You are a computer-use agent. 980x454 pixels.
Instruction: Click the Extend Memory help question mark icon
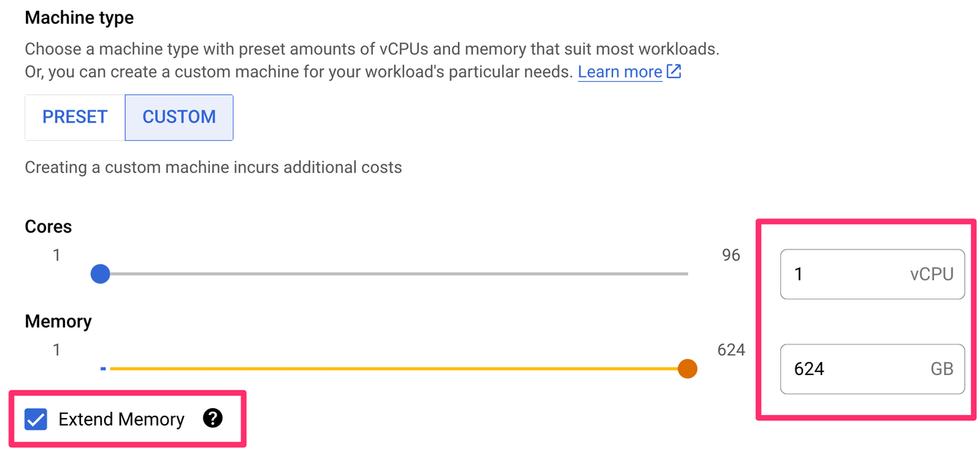213,419
